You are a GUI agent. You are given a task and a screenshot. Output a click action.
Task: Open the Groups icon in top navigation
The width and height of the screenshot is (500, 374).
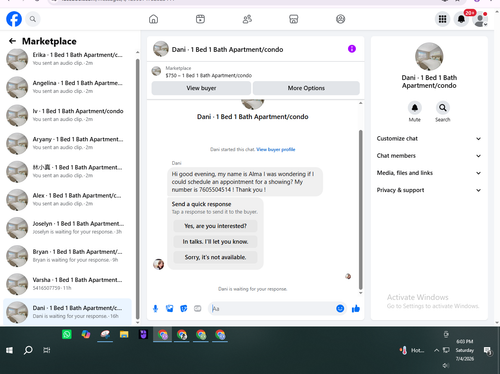pos(340,19)
